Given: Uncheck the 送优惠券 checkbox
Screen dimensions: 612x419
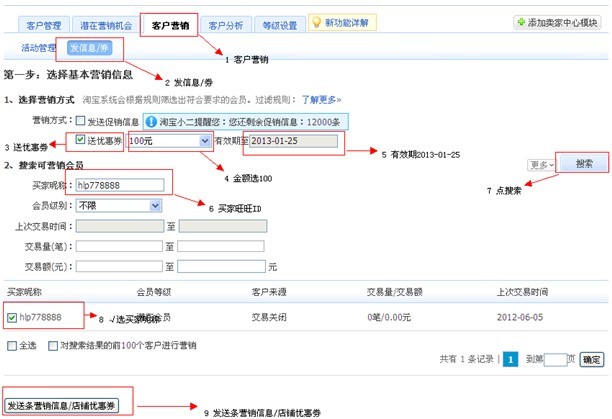Looking at the screenshot, I should tap(80, 139).
